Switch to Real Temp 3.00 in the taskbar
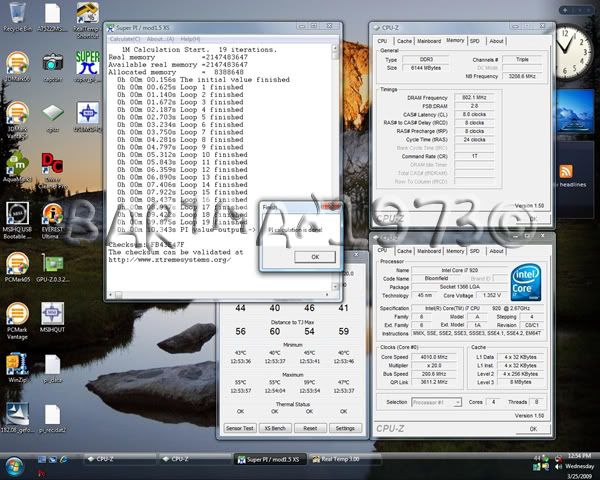 pyautogui.click(x=341, y=458)
